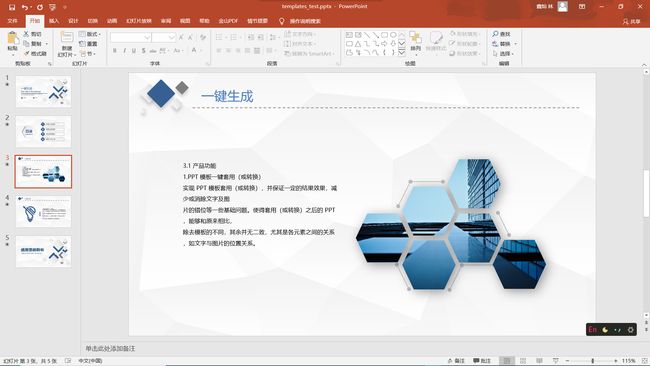Select slide 1 thumbnail
This screenshot has width=650, height=366.
(x=43, y=91)
